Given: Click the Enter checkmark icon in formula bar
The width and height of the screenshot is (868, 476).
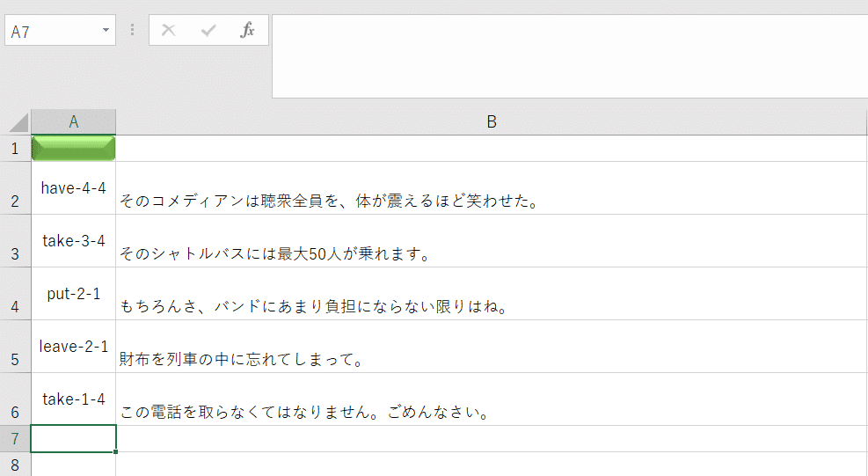Looking at the screenshot, I should tap(208, 30).
